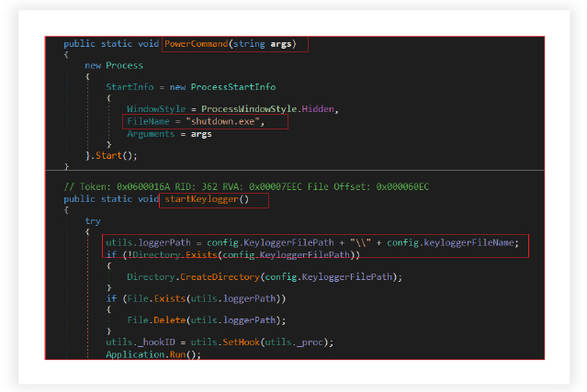The width and height of the screenshot is (587, 392).
Task: Click the startKeylogger method name
Action: coord(201,199)
